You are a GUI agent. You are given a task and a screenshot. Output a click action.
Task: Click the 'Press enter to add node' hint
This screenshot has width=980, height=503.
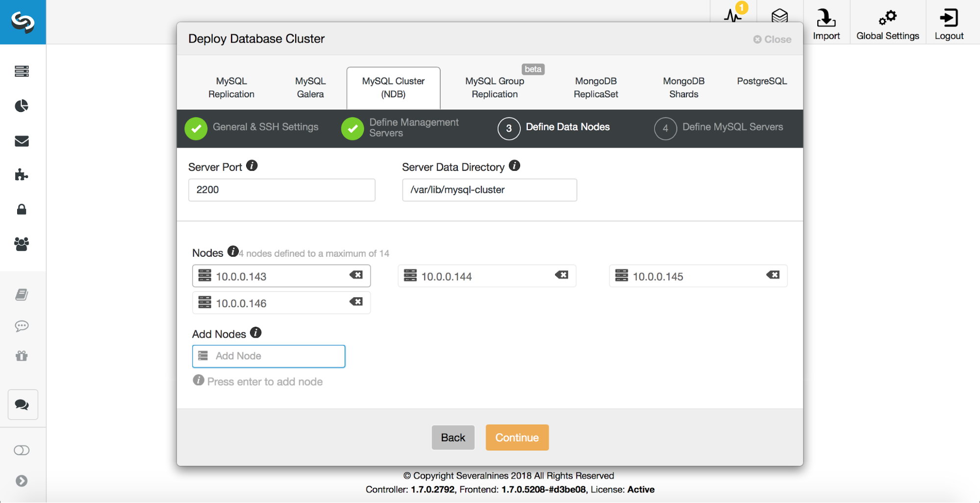coord(265,382)
